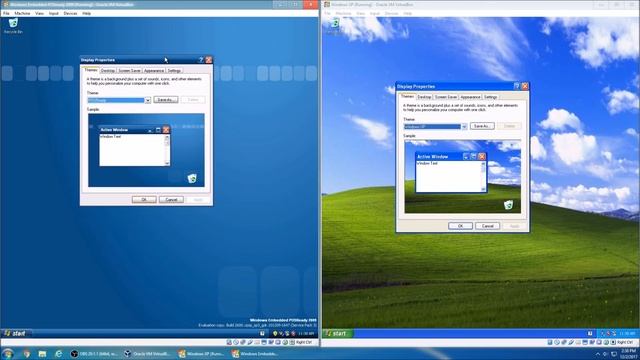Click POSReady guest taskbar clock
Image resolution: width=640 pixels, height=360 pixels.
[x=306, y=334]
